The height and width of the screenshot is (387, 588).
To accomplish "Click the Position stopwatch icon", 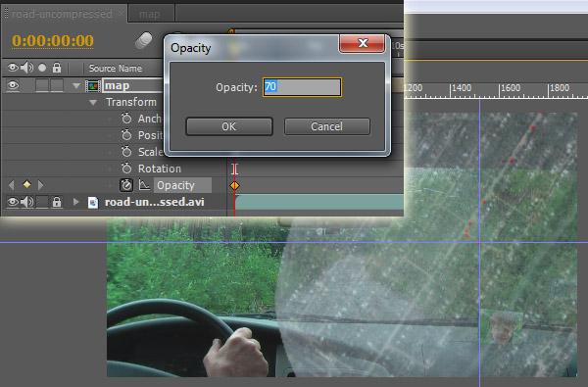I will point(126,135).
